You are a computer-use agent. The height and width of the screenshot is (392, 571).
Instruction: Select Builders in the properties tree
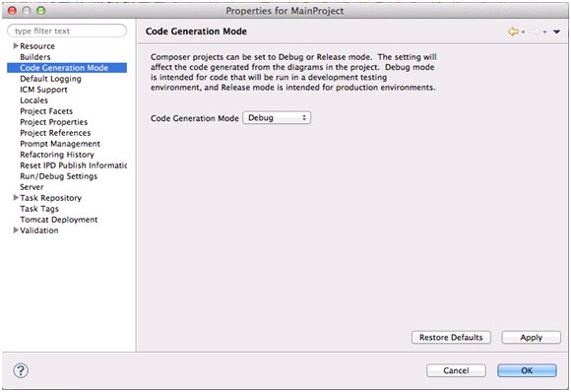(x=35, y=57)
